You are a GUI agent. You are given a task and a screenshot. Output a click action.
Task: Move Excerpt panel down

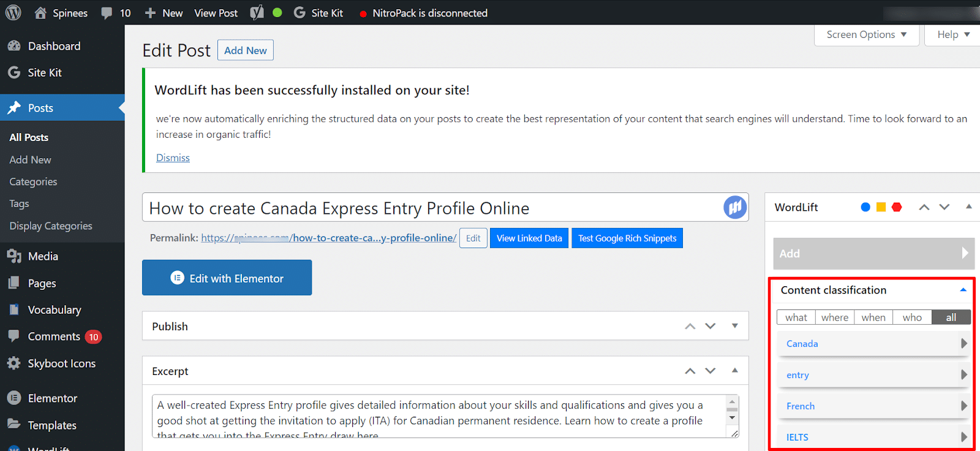coord(710,371)
